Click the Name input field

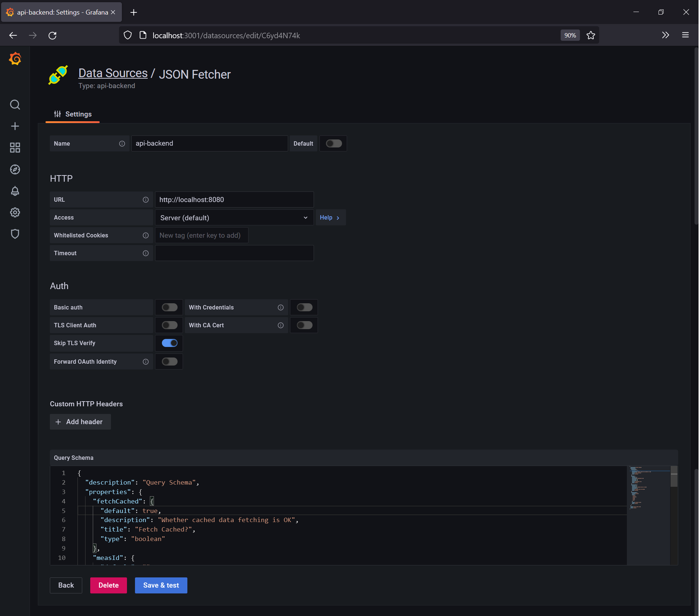pos(209,144)
